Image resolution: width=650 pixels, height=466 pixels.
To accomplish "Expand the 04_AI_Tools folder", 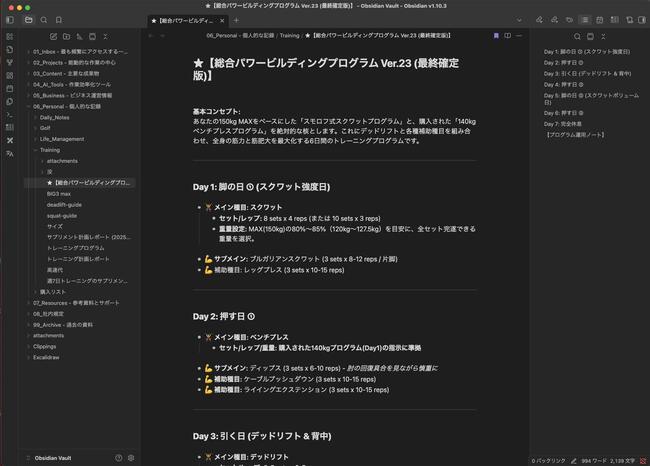I will (x=78, y=85).
